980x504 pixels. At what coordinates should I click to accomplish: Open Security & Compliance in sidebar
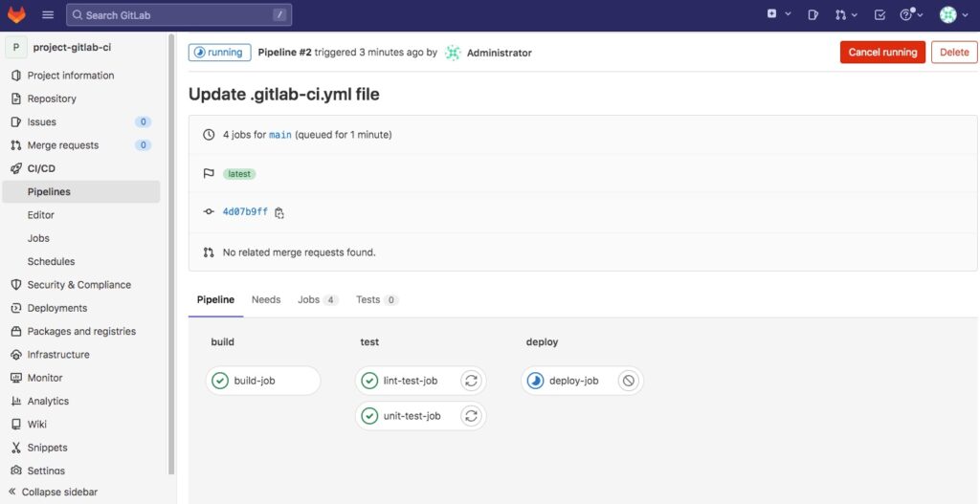[x=79, y=285]
